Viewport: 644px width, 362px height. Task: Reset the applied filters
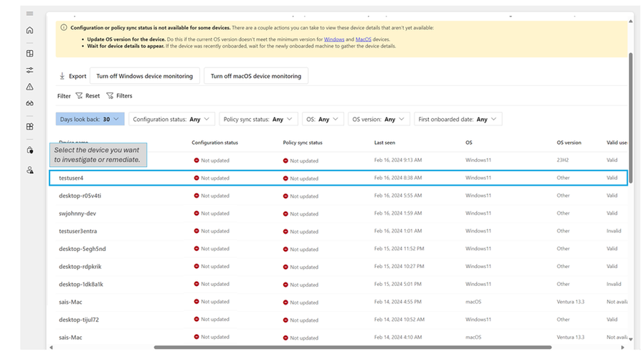(88, 95)
